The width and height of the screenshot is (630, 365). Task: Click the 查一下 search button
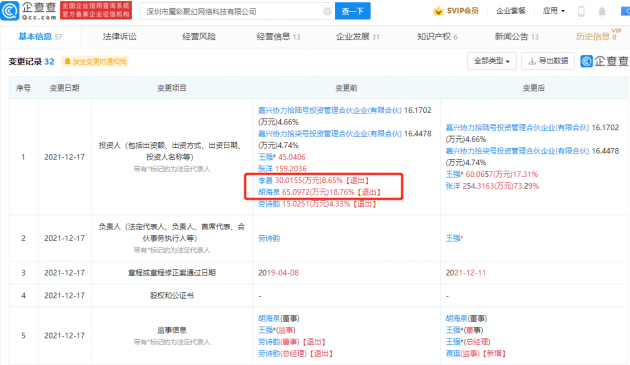click(x=353, y=11)
